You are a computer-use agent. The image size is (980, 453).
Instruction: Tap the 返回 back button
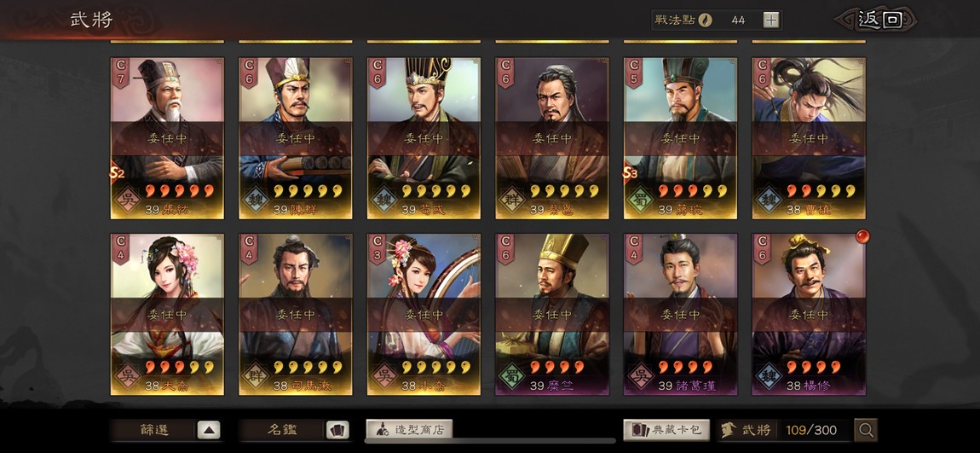tap(879, 20)
